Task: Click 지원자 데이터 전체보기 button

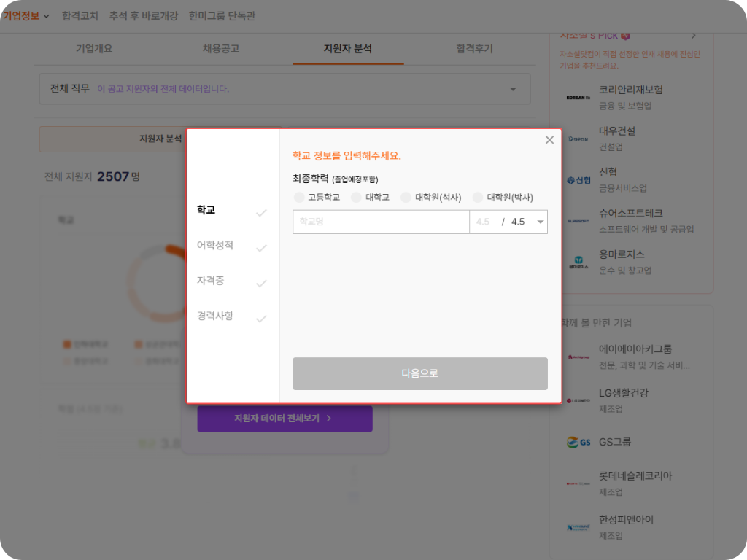Action: click(x=285, y=419)
